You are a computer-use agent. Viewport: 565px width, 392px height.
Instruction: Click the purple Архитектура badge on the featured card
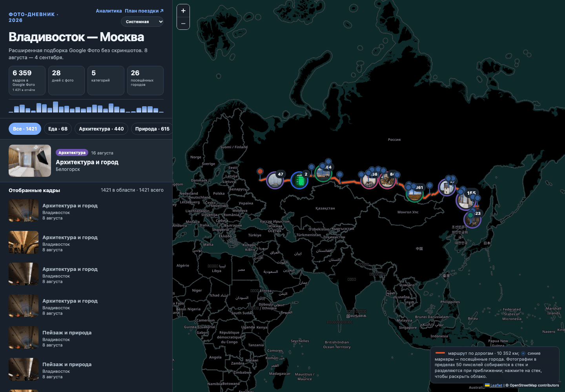(x=72, y=152)
